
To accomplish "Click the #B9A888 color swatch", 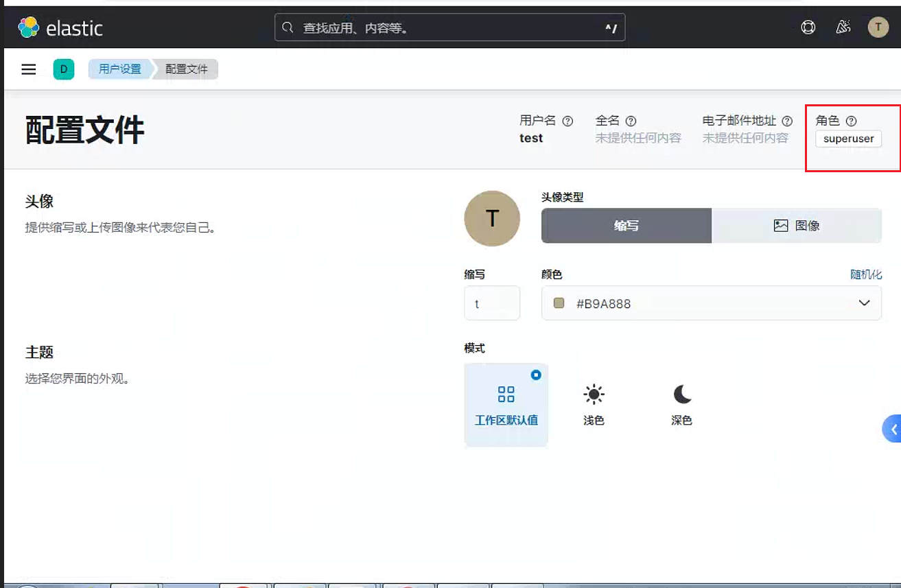I will [559, 303].
